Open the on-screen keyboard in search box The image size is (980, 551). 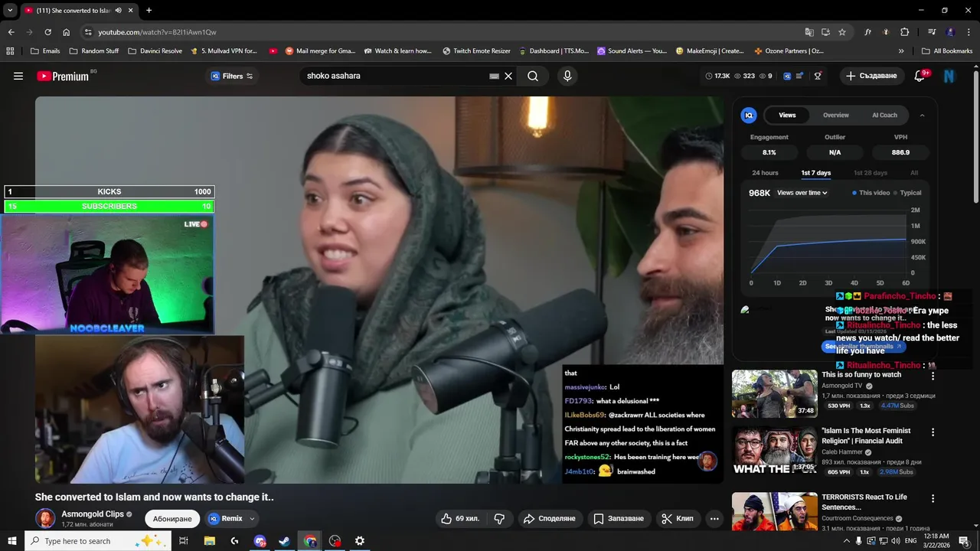click(495, 76)
